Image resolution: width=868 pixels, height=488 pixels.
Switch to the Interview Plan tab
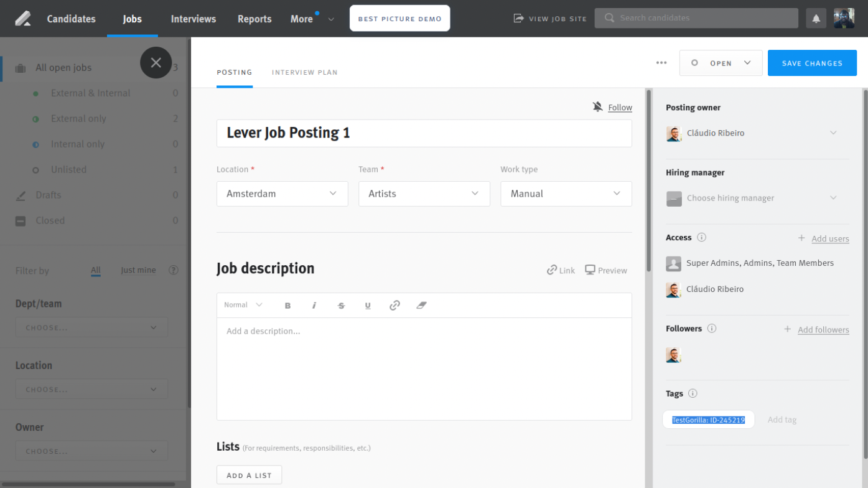click(x=305, y=72)
